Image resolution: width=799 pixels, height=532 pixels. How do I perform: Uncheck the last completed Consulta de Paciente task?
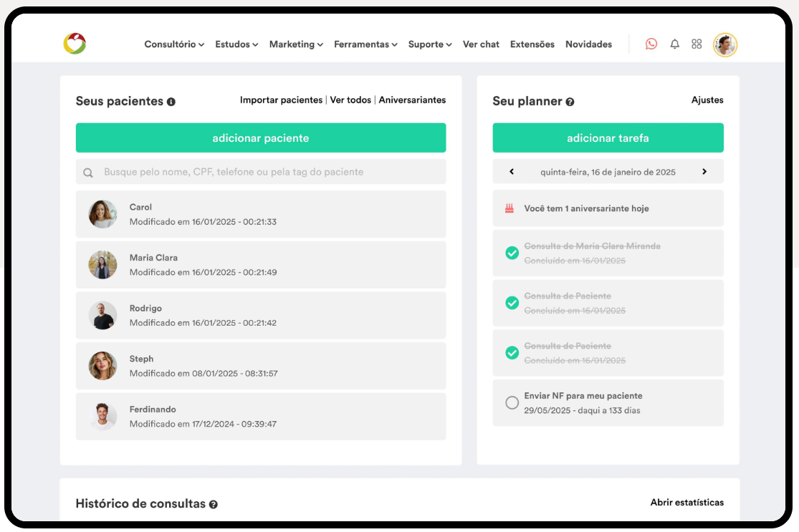click(512, 353)
